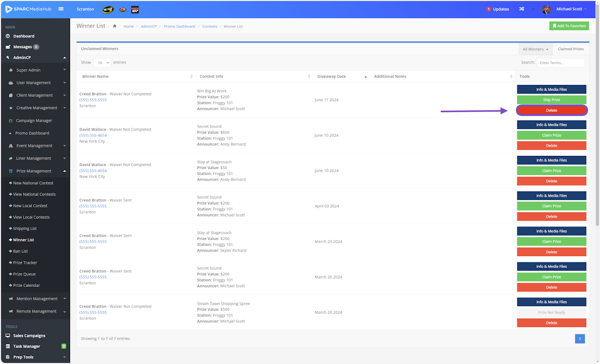Click the Promo Dashboard breadcrumb link

click(x=179, y=26)
